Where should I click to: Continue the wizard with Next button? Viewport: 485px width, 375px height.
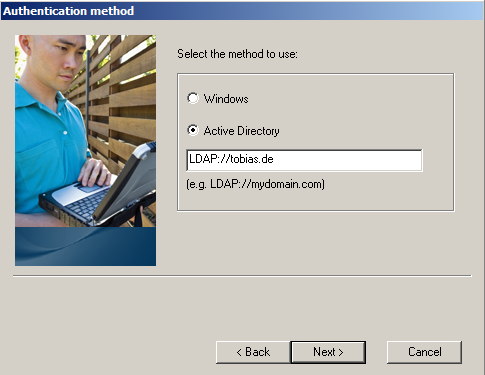point(328,352)
